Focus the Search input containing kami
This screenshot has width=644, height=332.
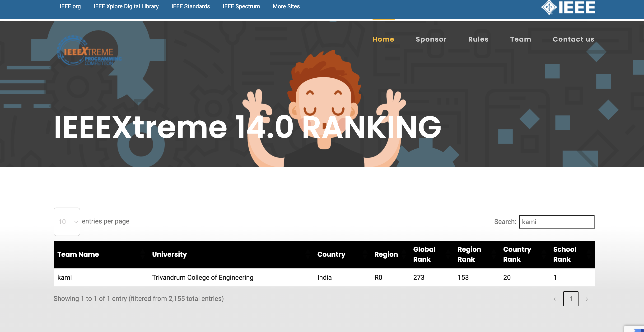[x=556, y=222]
